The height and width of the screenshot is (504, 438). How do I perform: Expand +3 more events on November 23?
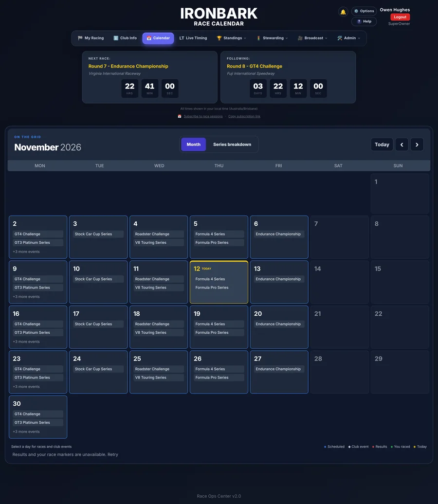tap(26, 387)
